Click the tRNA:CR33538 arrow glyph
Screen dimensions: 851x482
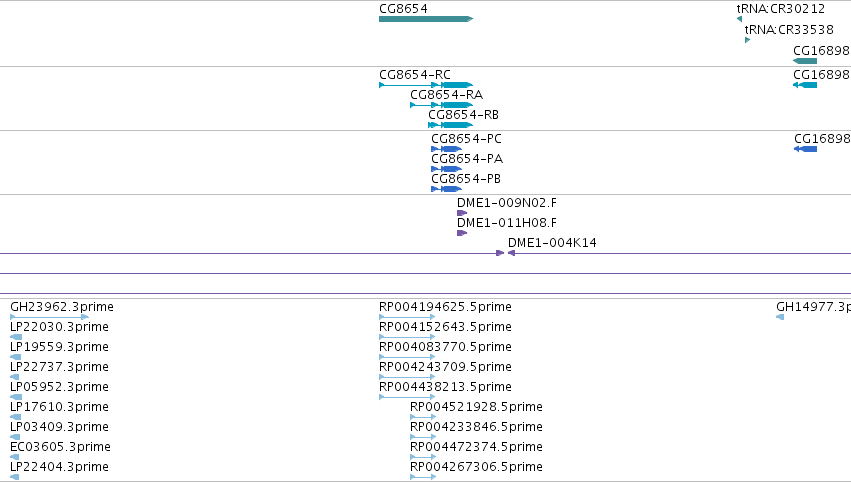747,40
